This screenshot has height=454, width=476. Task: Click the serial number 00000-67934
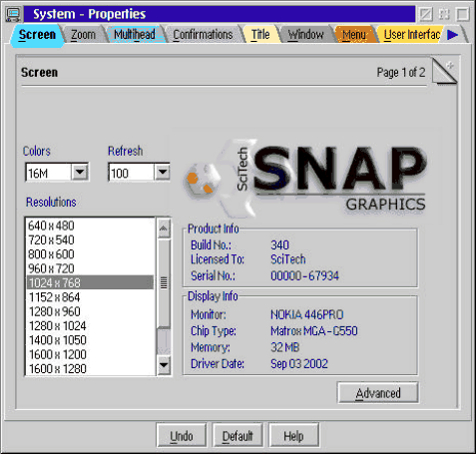pyautogui.click(x=304, y=275)
